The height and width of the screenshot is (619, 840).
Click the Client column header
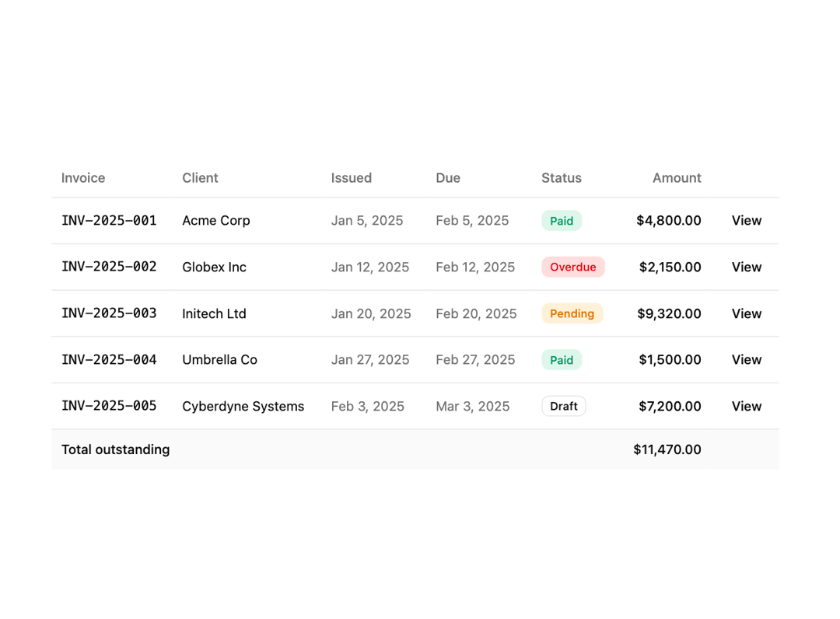click(200, 178)
